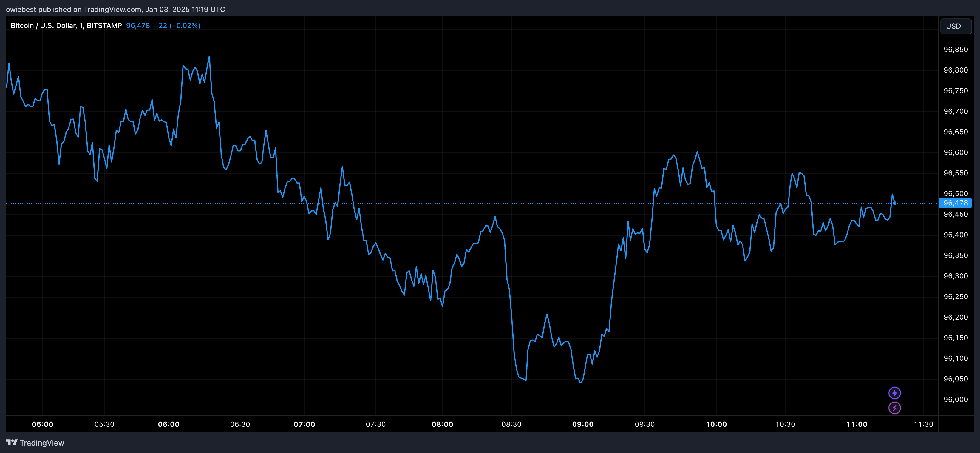Viewport: 980px width, 453px height.
Task: Click the 05:00 time axis label
Action: [x=43, y=424]
